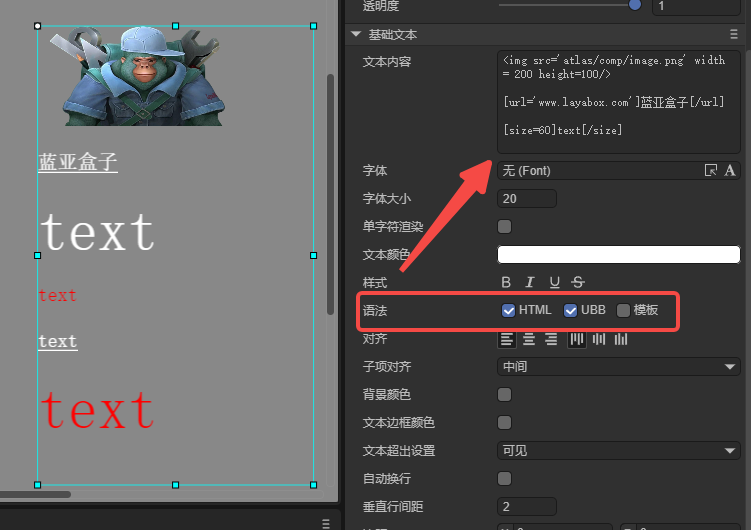Screen dimensions: 751x530
Task: Toggle underline text style
Action: [554, 283]
